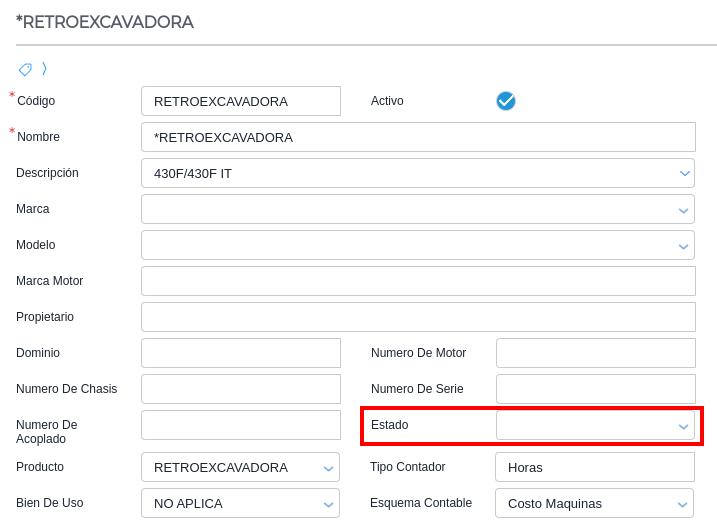
Task: Click the Marca Motor input field
Action: click(x=418, y=281)
